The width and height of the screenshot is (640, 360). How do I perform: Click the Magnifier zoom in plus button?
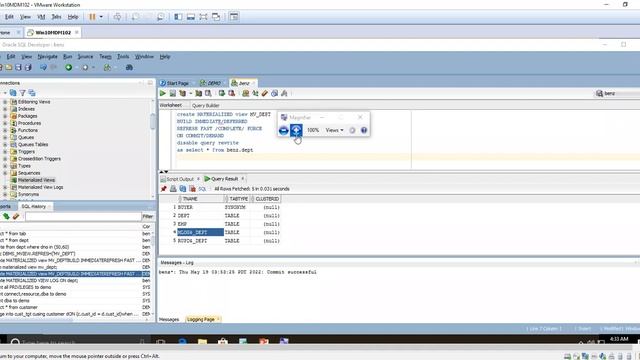click(x=296, y=130)
